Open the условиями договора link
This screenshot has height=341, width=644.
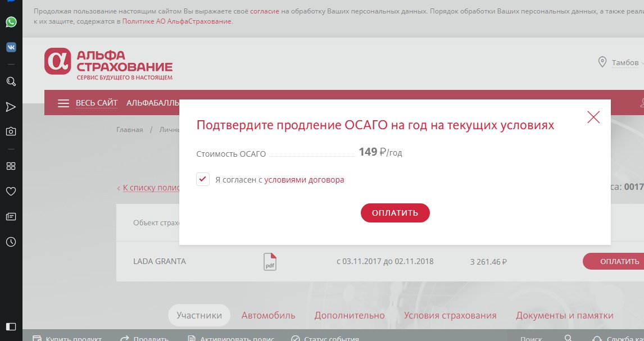tap(304, 180)
